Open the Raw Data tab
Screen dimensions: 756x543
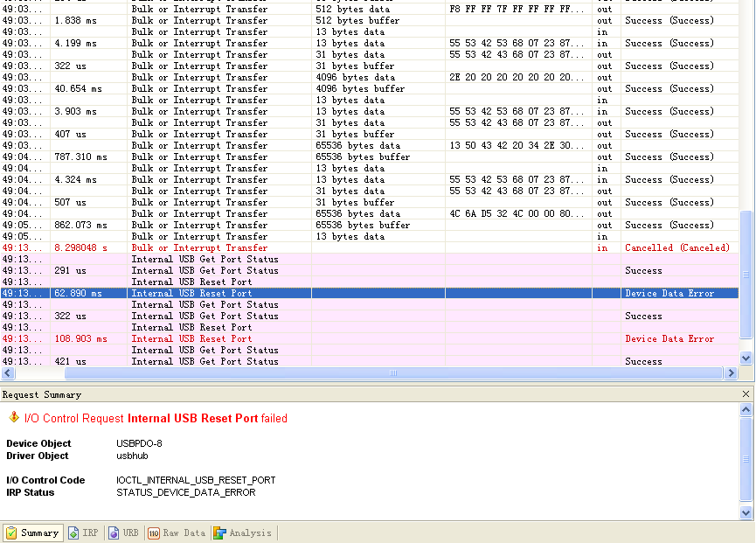tap(177, 533)
